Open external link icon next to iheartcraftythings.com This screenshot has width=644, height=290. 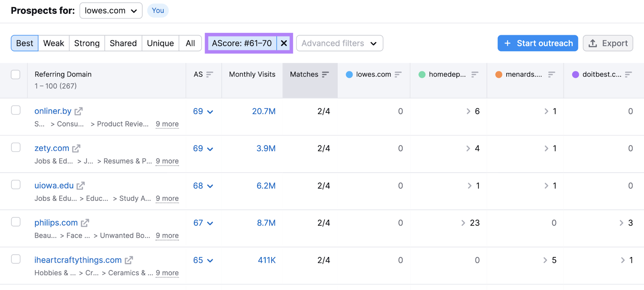point(129,260)
